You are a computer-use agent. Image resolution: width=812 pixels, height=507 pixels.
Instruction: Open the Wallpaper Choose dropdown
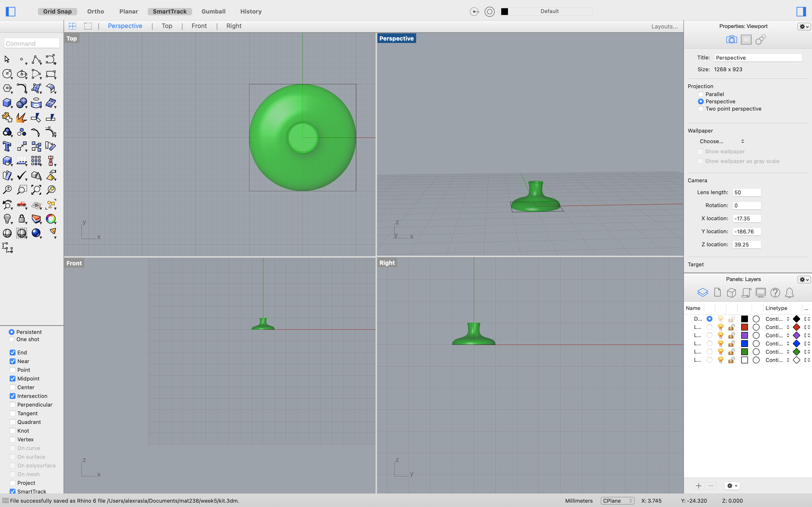point(721,141)
